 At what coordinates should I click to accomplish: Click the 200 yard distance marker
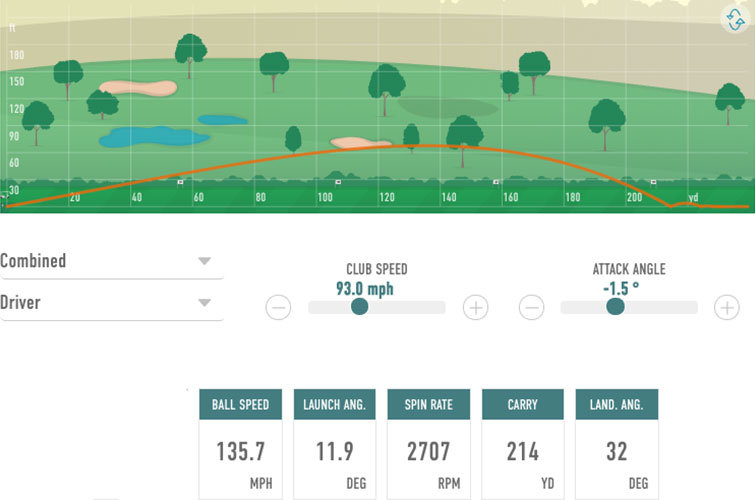tap(635, 198)
